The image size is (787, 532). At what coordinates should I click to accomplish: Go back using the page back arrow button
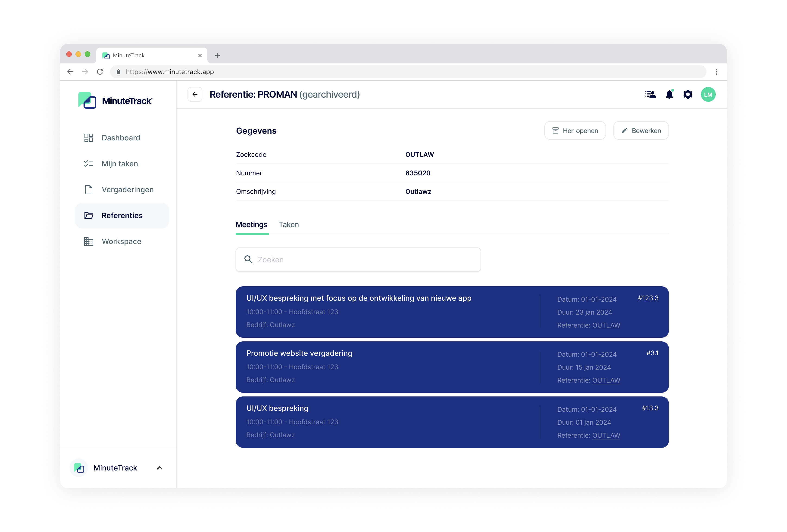[195, 94]
